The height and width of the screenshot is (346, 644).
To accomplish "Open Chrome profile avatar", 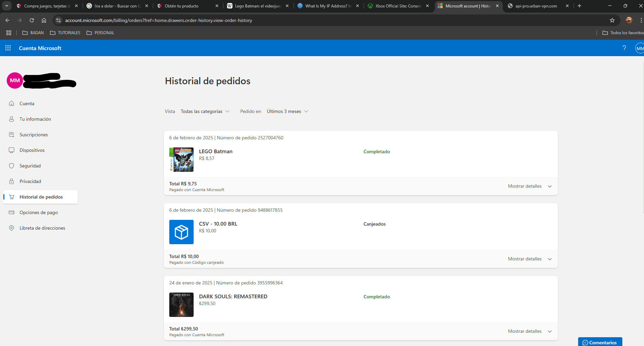I will pos(629,20).
